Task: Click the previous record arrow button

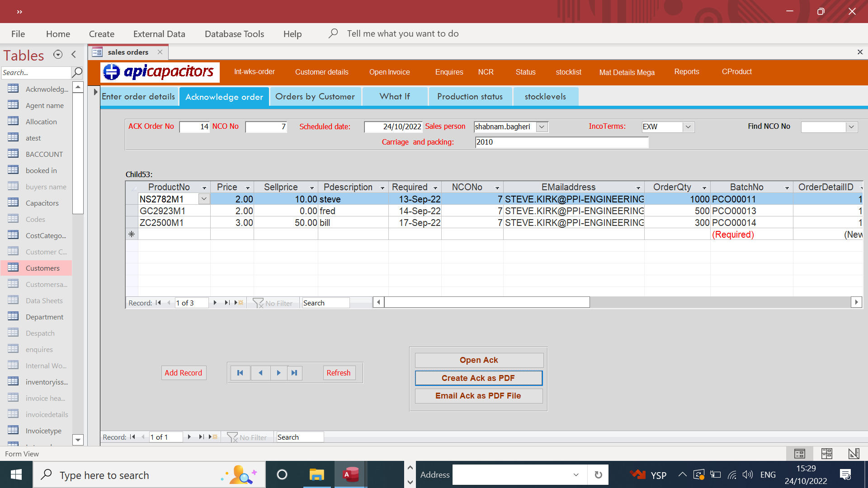Action: point(260,373)
